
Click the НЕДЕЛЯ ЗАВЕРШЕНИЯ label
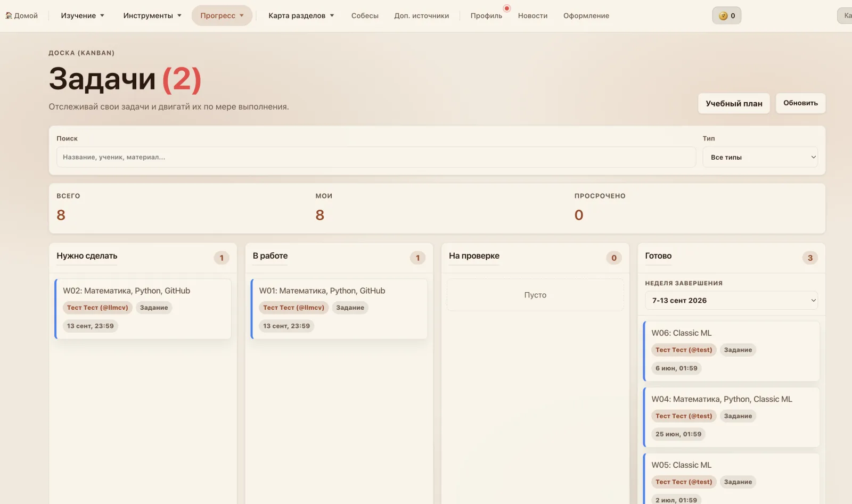click(x=684, y=283)
